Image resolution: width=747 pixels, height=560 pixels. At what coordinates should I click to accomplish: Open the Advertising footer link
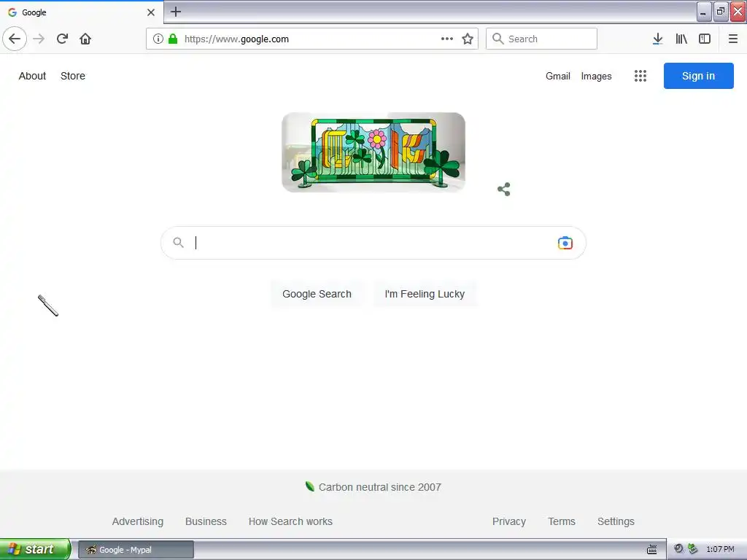[138, 521]
